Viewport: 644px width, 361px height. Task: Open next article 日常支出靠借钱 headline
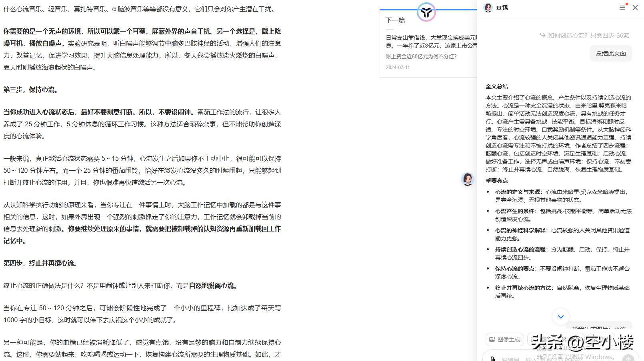[x=431, y=42]
